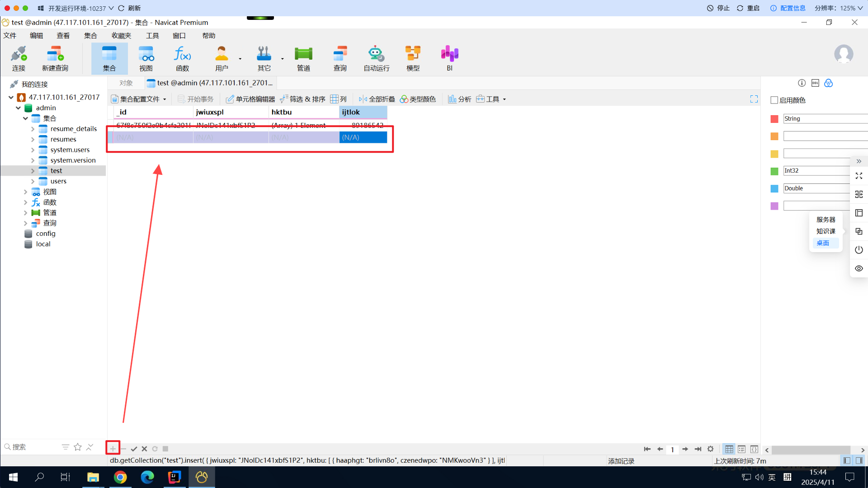The image size is (868, 488).
Task: Open the Collection Profile dropdown
Action: (139, 99)
